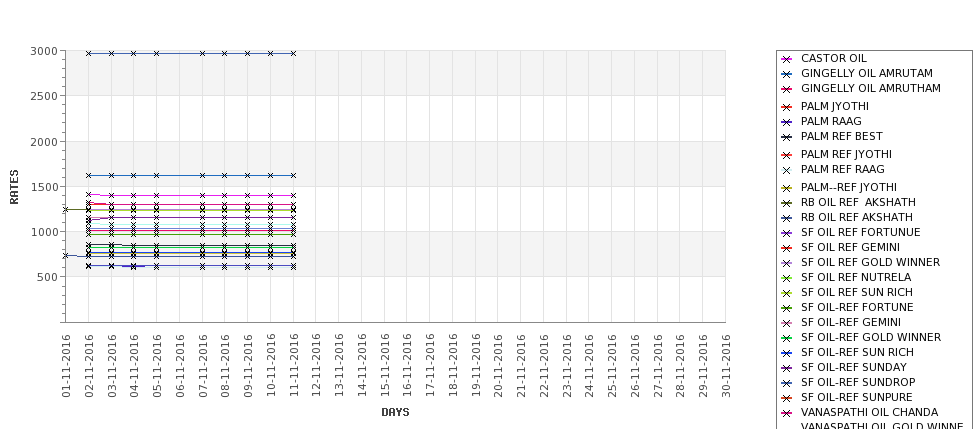Click the VANASPATHI OIL CHANDA legend marker

(787, 413)
